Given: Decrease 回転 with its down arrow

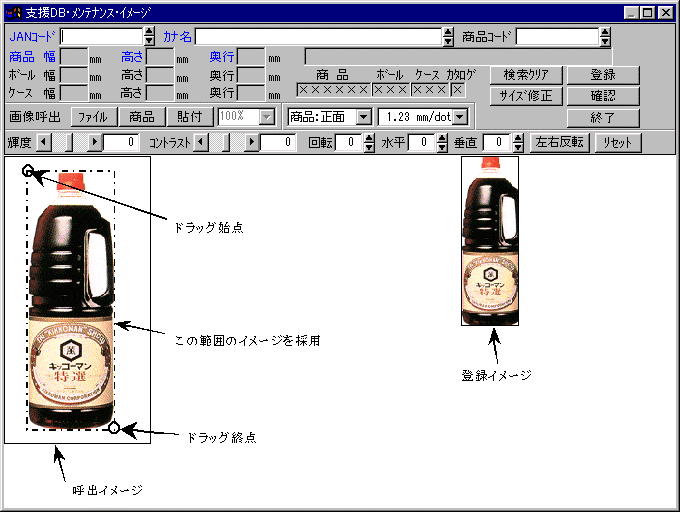Looking at the screenshot, I should [x=369, y=147].
